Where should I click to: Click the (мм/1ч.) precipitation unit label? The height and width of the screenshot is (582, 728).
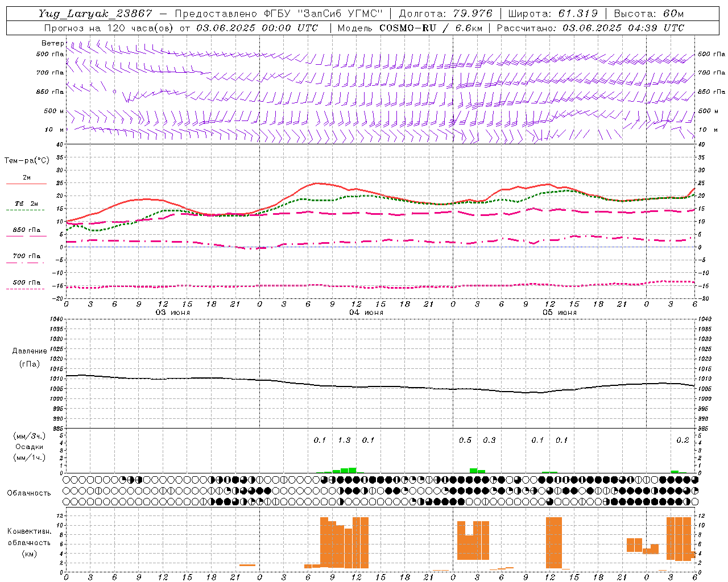pos(30,458)
